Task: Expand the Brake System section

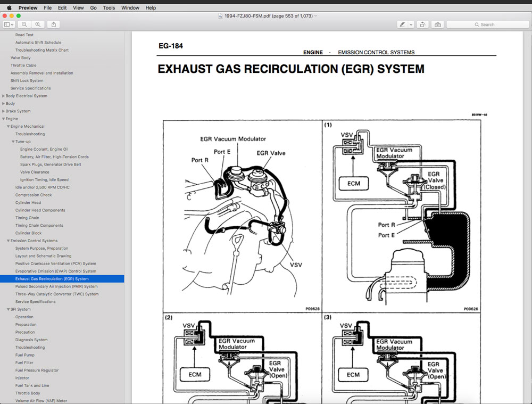Action: [4, 111]
